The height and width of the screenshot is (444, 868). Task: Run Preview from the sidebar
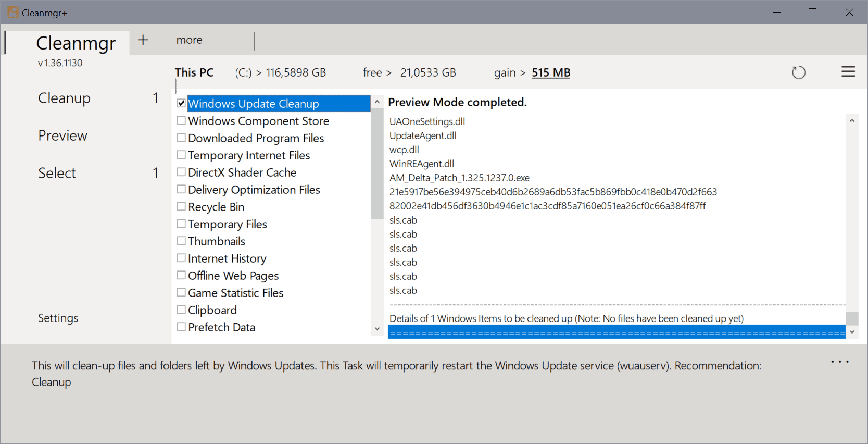pos(62,135)
